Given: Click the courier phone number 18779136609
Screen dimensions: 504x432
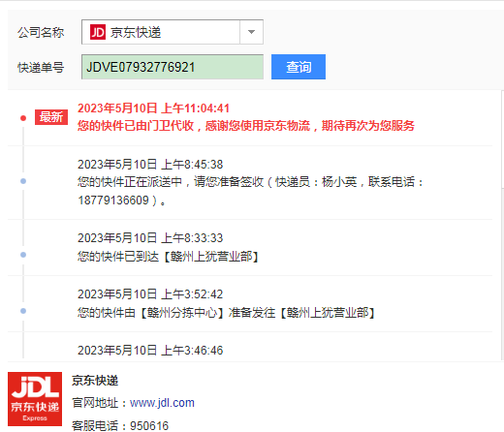Looking at the screenshot, I should 113,201.
